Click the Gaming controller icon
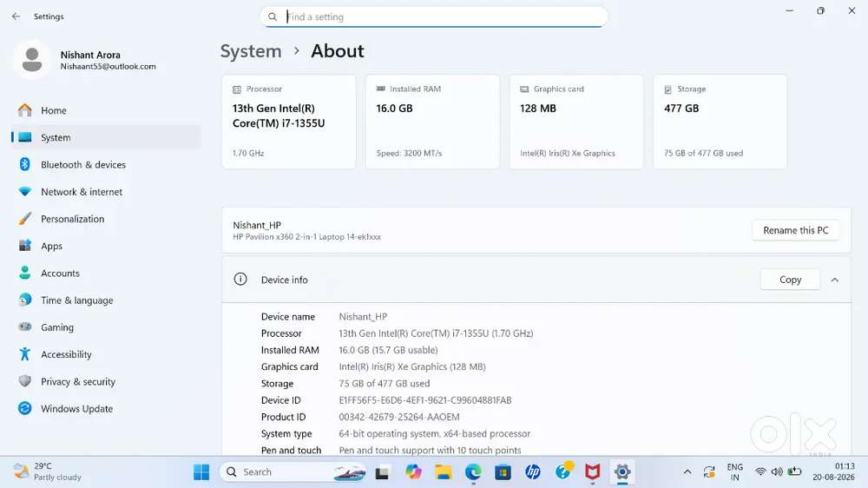This screenshot has height=488, width=868. click(25, 326)
